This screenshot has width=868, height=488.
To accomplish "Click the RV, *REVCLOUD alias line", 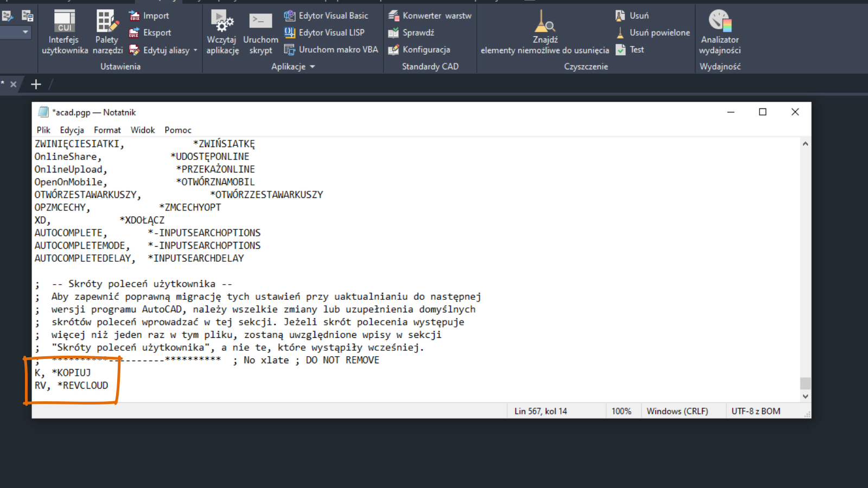I will [x=72, y=386].
